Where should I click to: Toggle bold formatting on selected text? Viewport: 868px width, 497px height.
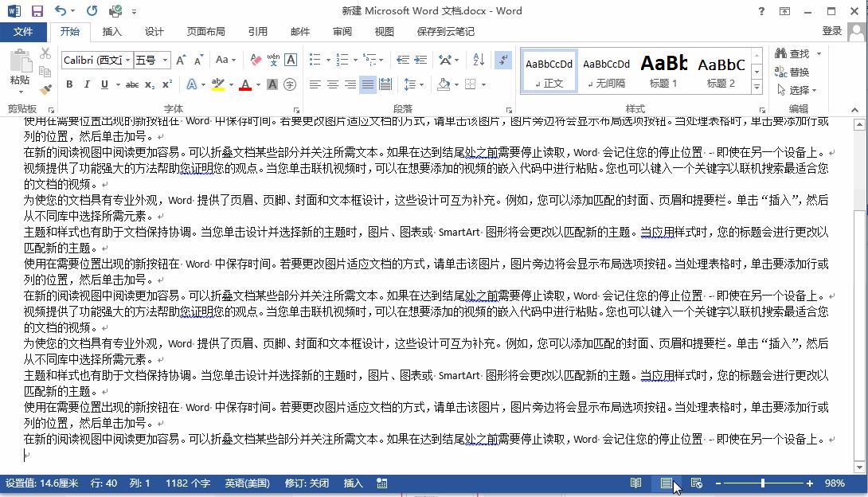[69, 84]
